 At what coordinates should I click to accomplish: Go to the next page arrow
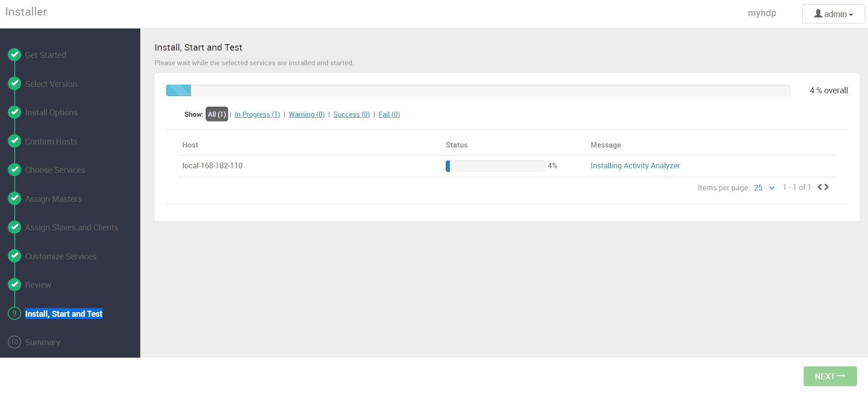827,187
